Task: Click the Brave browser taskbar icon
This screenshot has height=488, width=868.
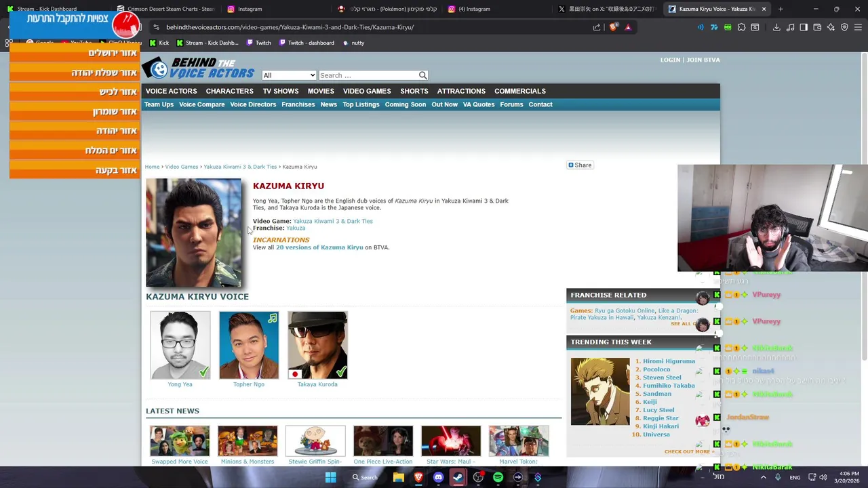Action: point(418,477)
